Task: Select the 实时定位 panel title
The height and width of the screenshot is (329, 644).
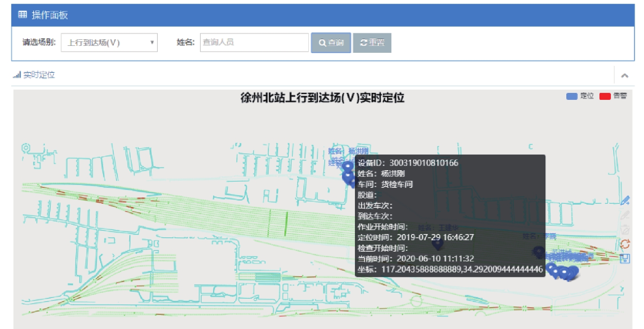Action: pyautogui.click(x=39, y=75)
